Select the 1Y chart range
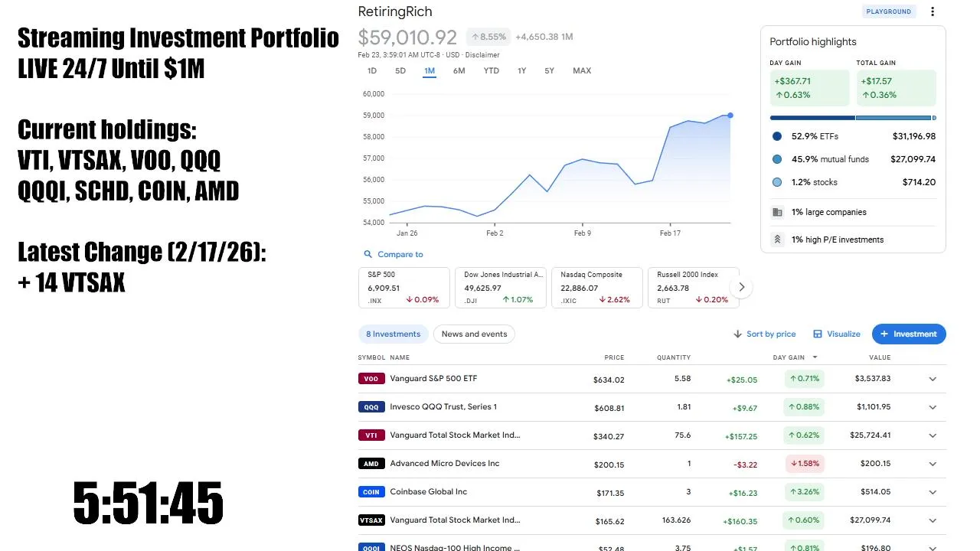 click(x=521, y=71)
